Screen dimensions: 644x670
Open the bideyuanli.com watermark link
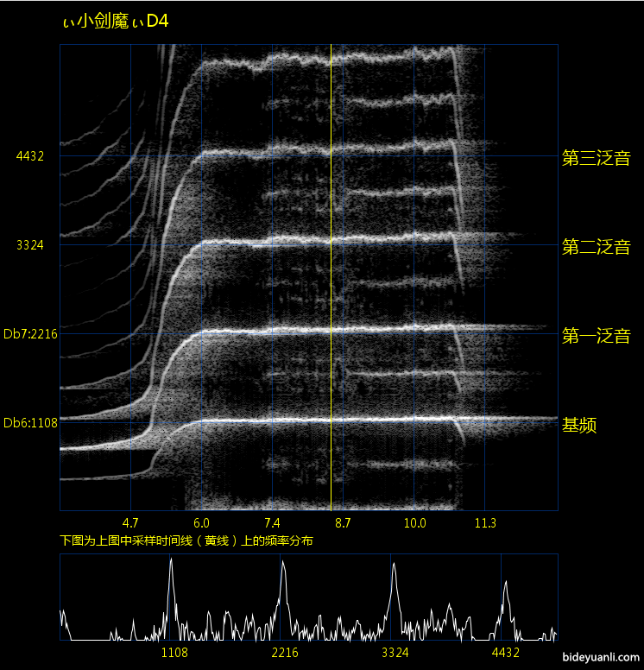tap(601, 657)
